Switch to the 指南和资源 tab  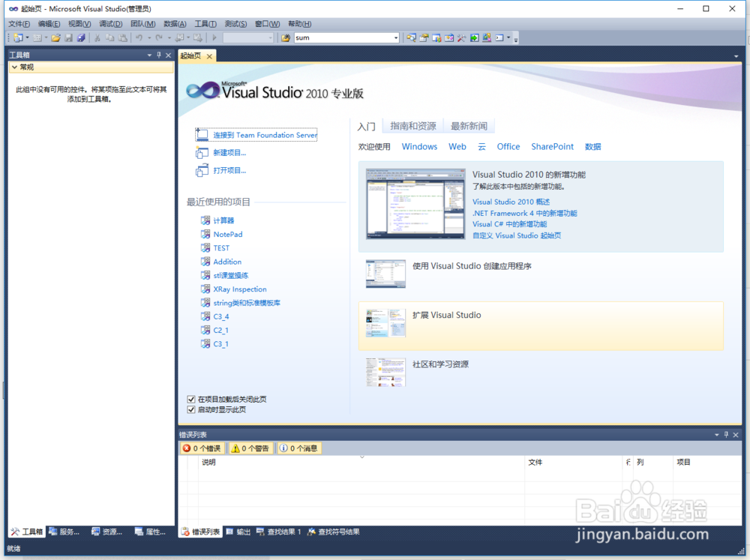[x=413, y=126]
